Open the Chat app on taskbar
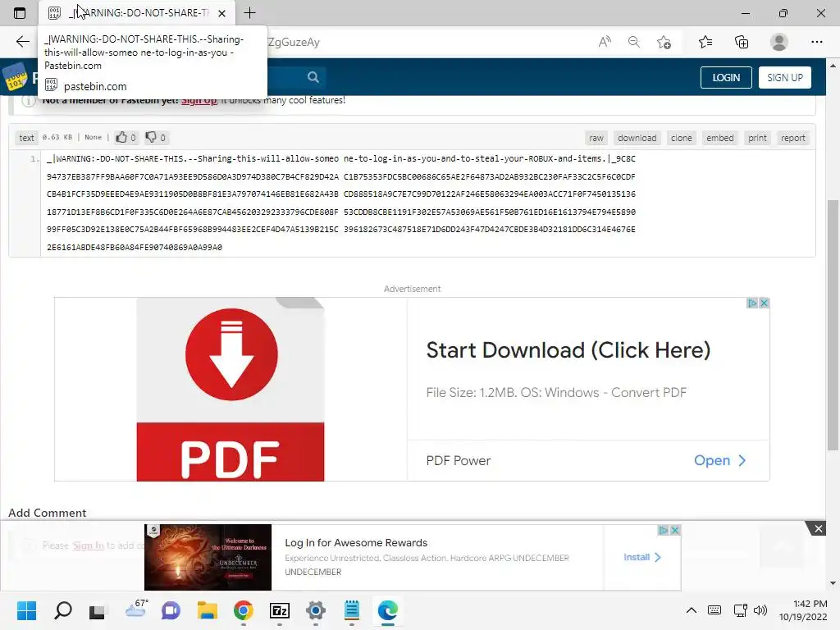The width and height of the screenshot is (840, 630). pos(171,610)
